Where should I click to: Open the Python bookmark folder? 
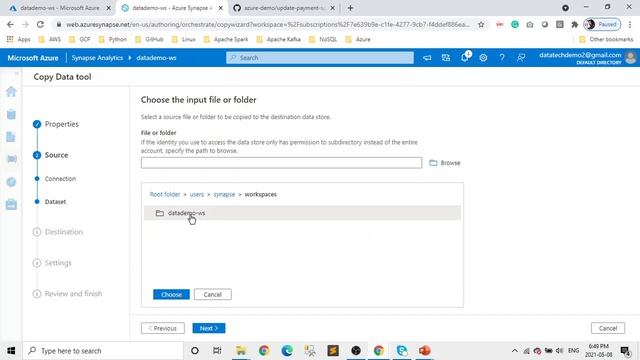[x=113, y=40]
